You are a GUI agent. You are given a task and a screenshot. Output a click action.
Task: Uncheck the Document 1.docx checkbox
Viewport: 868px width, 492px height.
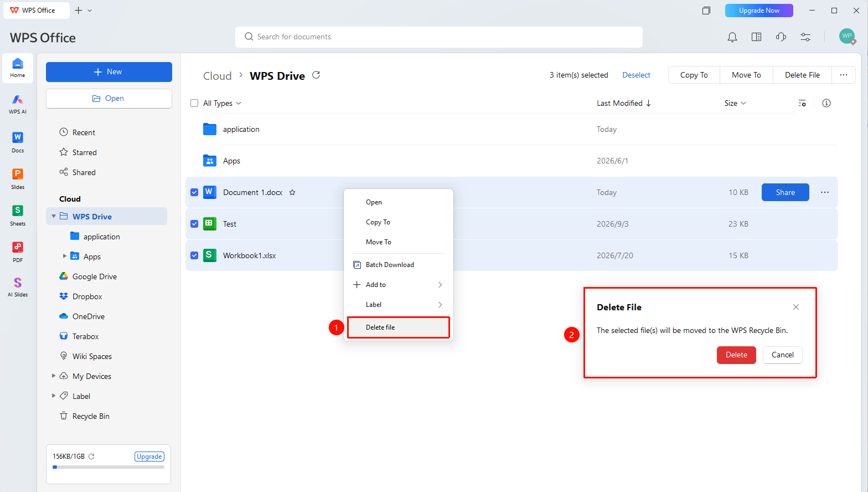[194, 192]
